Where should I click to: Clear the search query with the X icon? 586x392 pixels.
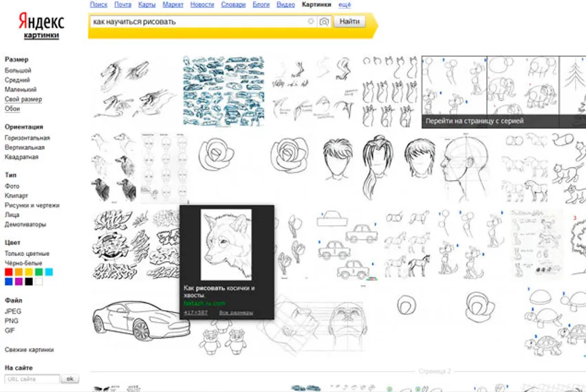pyautogui.click(x=311, y=22)
